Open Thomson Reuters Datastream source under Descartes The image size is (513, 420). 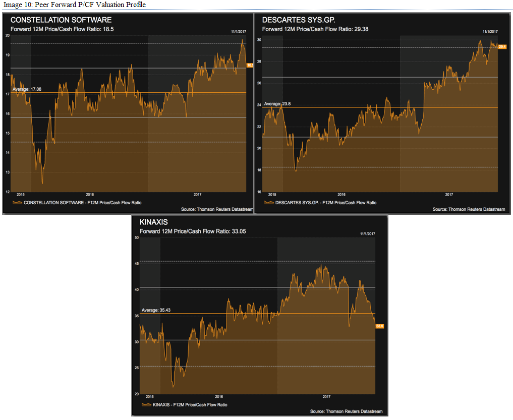pyautogui.click(x=469, y=209)
